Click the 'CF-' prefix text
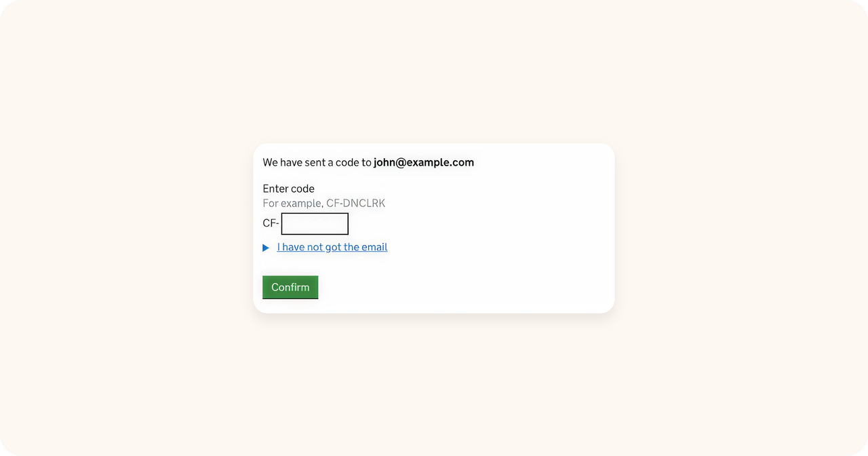This screenshot has height=456, width=868. pos(271,223)
